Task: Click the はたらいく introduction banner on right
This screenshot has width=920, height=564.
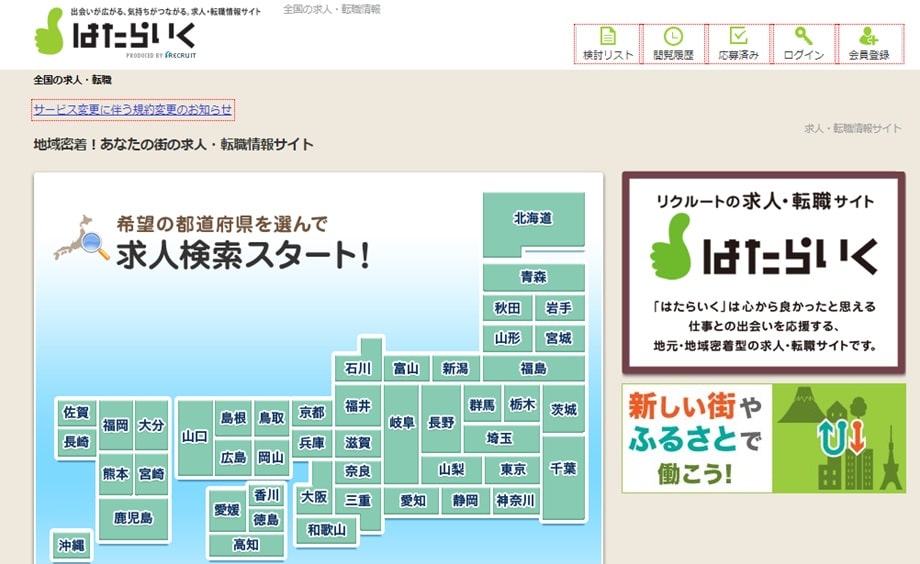Action: [x=763, y=273]
